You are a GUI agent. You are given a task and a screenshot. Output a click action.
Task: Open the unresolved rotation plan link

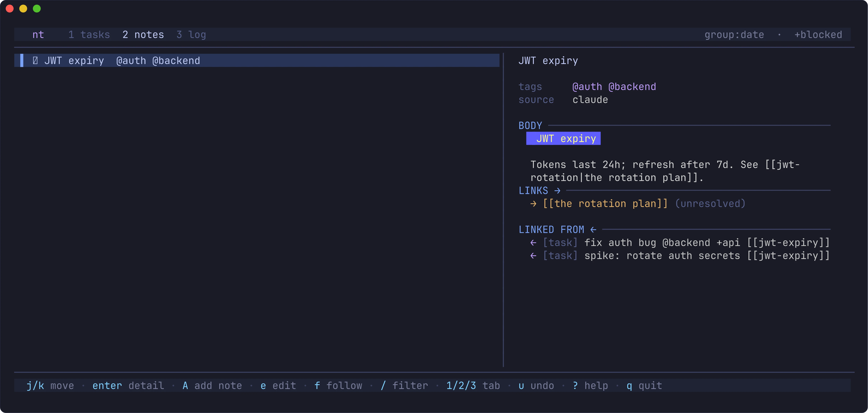tap(605, 204)
